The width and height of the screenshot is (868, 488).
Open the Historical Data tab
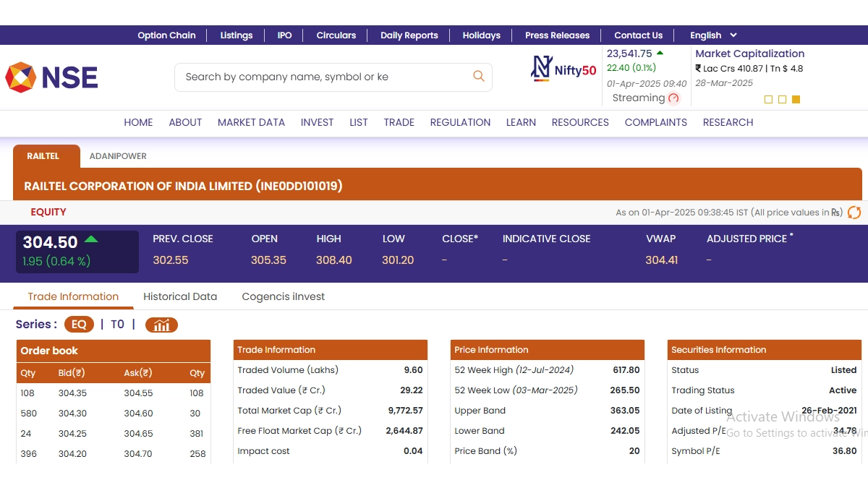180,296
